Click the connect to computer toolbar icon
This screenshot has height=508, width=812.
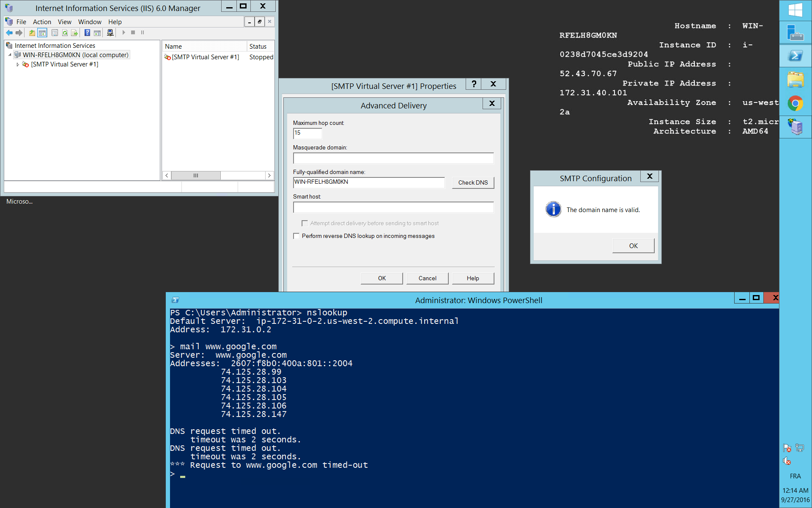tap(110, 33)
